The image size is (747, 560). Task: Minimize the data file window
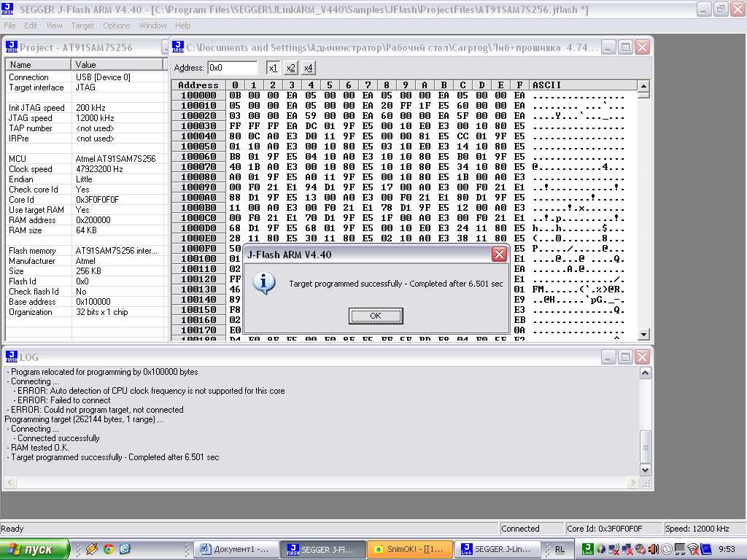point(608,47)
